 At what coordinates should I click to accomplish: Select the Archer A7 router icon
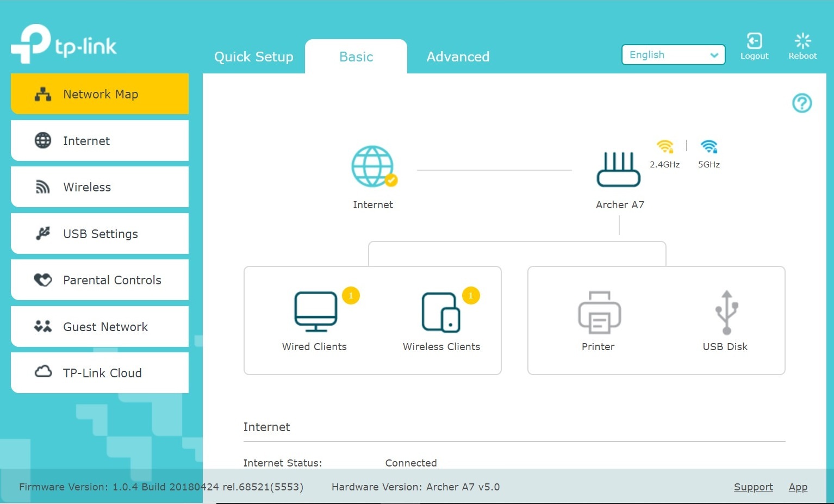619,169
